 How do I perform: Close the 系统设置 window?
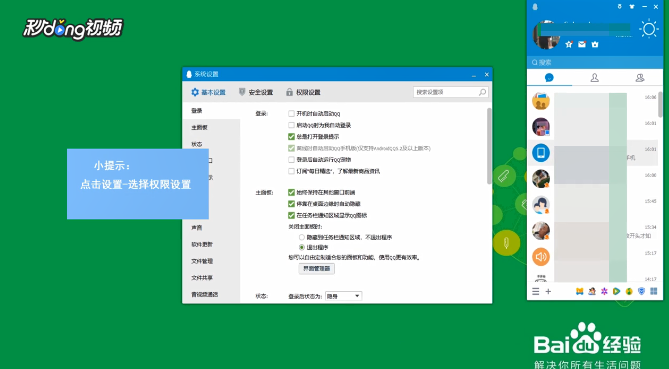486,75
